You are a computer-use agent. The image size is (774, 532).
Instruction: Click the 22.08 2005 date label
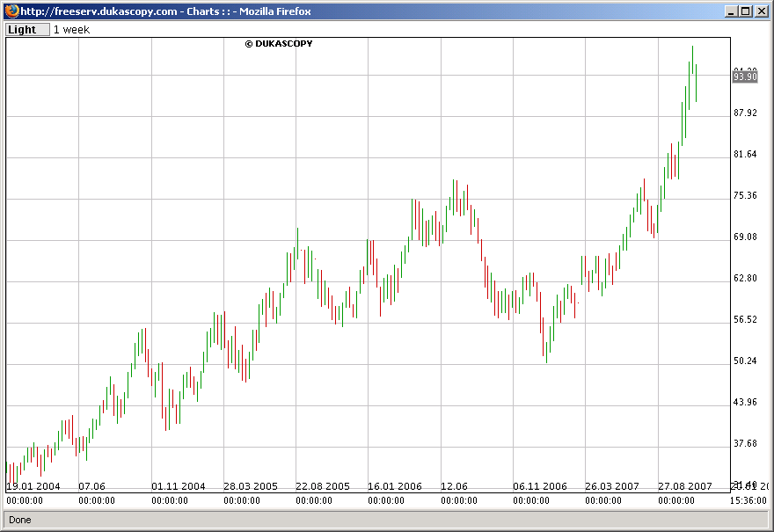click(322, 486)
